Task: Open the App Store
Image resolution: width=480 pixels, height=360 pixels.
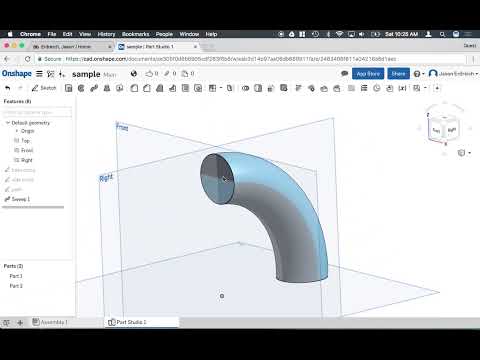Action: coord(368,74)
